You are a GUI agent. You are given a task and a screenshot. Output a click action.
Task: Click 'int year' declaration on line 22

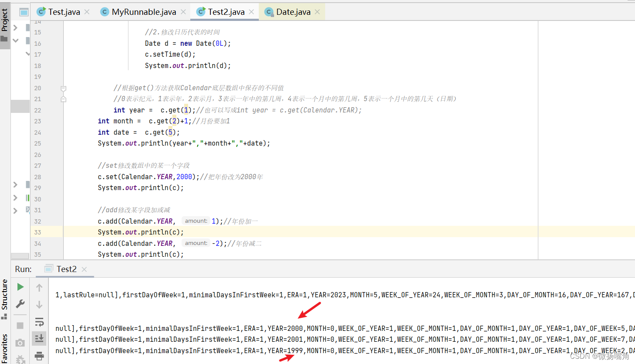tap(129, 110)
